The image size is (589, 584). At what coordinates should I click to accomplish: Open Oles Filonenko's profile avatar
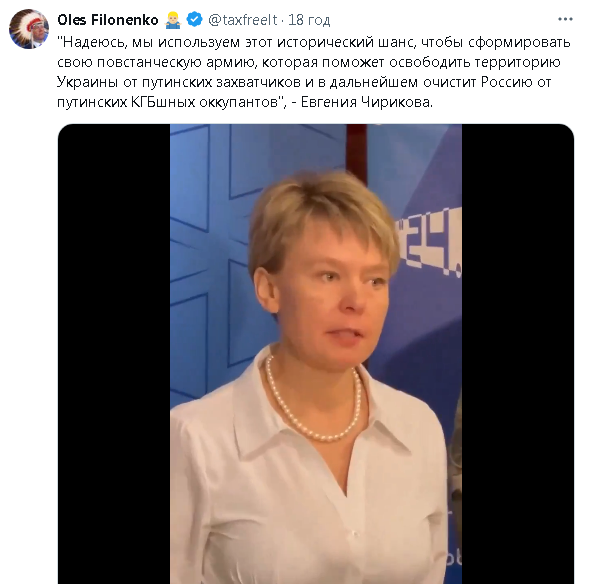29,29
